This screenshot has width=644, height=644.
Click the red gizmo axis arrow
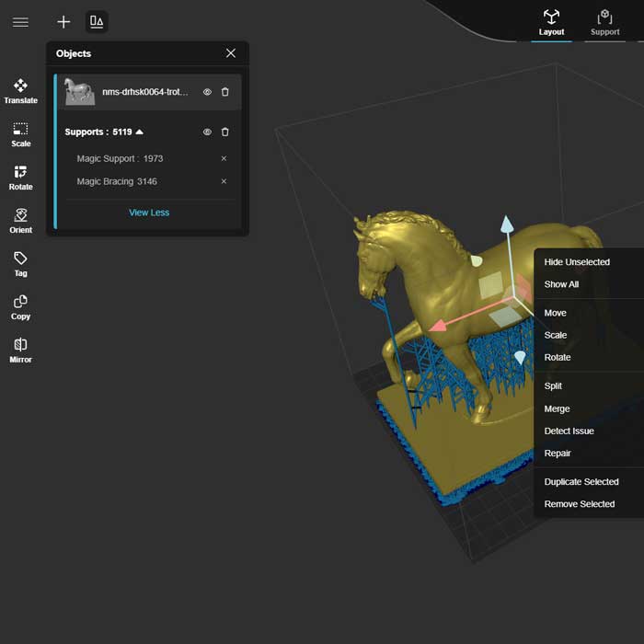click(x=439, y=326)
